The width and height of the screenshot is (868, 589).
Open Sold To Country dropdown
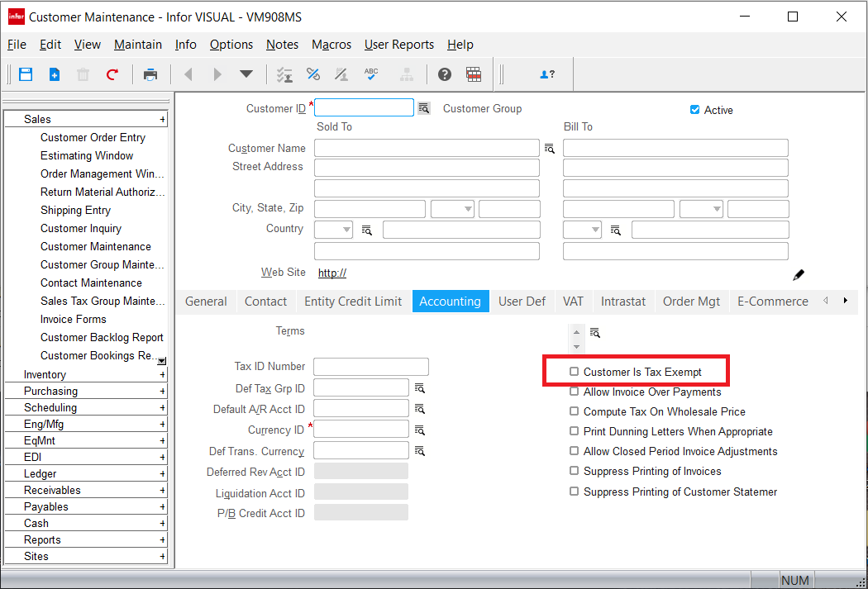click(346, 230)
